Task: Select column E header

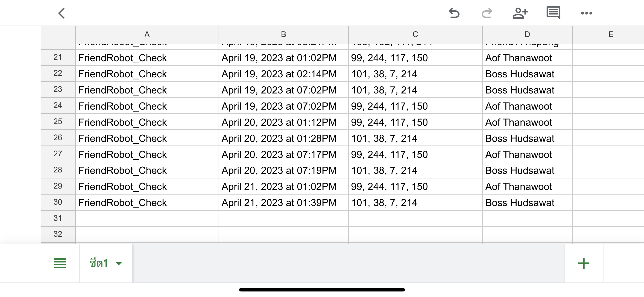Action: pos(611,35)
